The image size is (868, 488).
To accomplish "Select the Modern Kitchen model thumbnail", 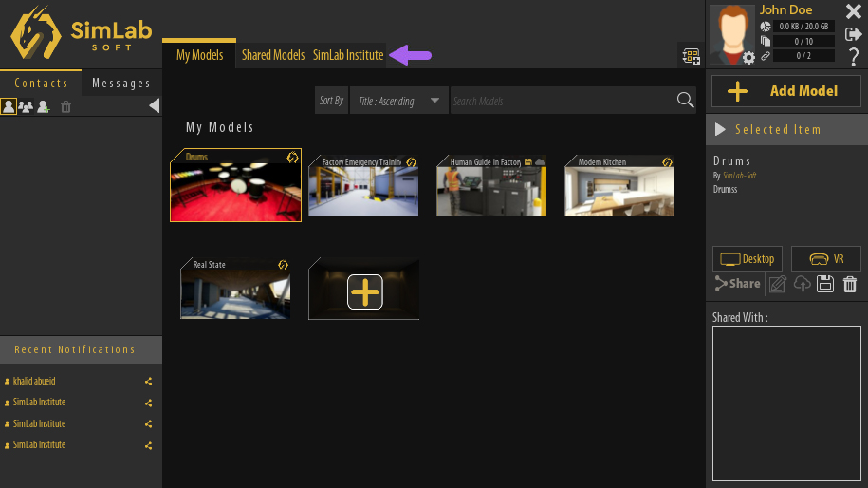I will tap(619, 185).
